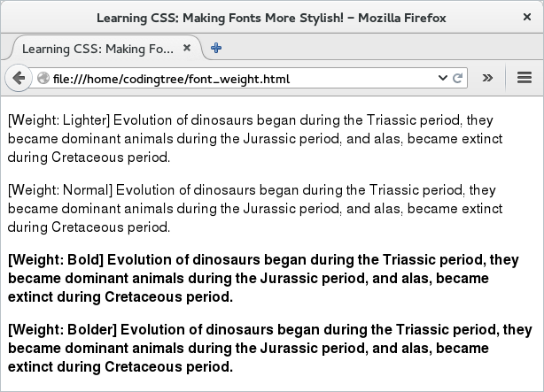Viewport: 544px width, 392px height.
Task: Open the toolbar overflow chevron
Action: click(486, 78)
